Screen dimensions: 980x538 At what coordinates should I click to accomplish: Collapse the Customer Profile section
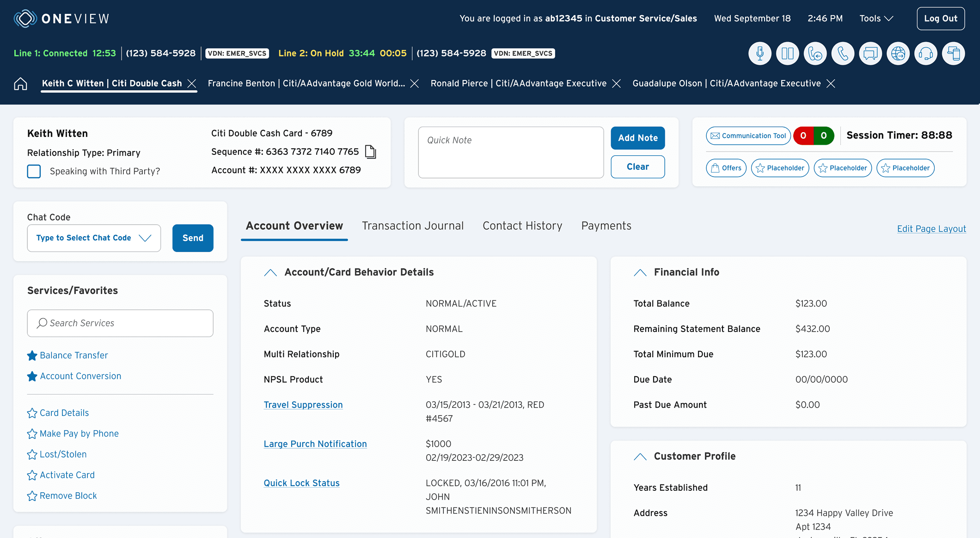640,457
